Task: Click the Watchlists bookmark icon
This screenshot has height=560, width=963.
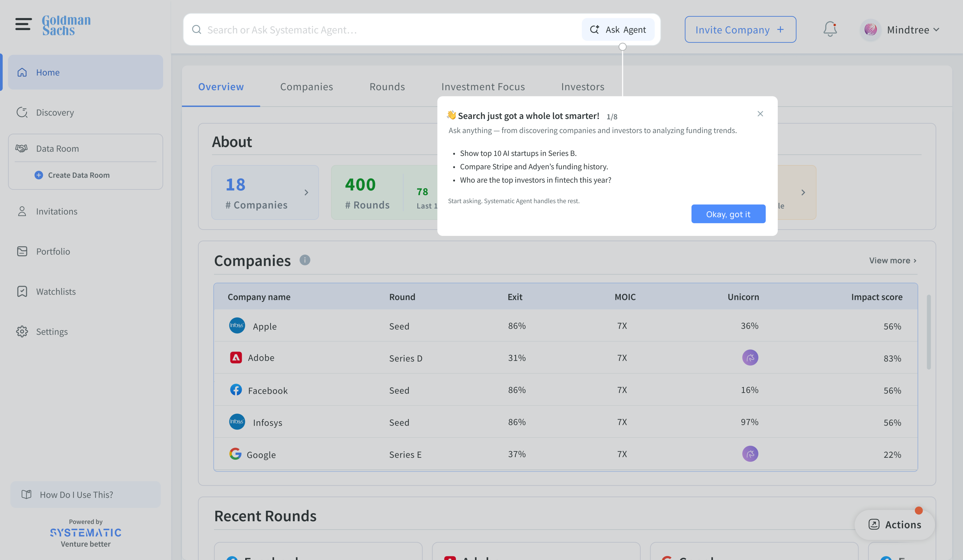Action: tap(22, 291)
